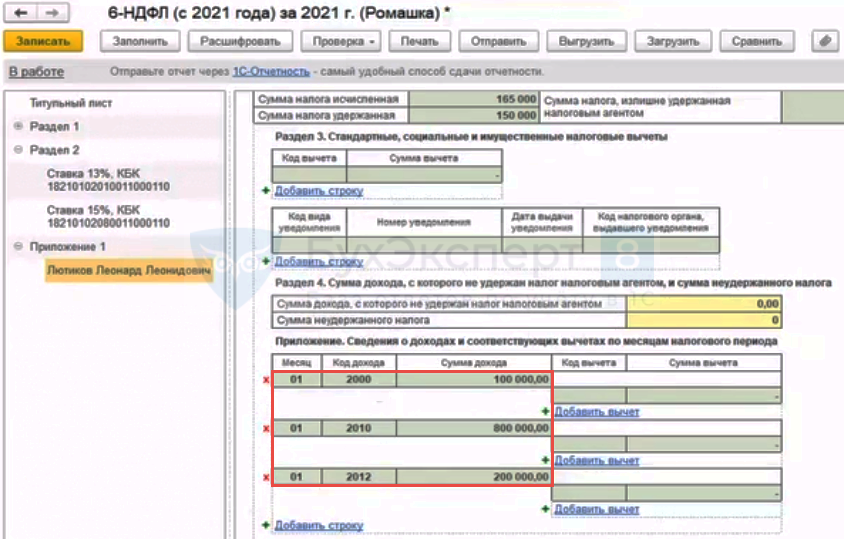
Task: Collapse the Раздел 2 tree node
Action: [18, 150]
